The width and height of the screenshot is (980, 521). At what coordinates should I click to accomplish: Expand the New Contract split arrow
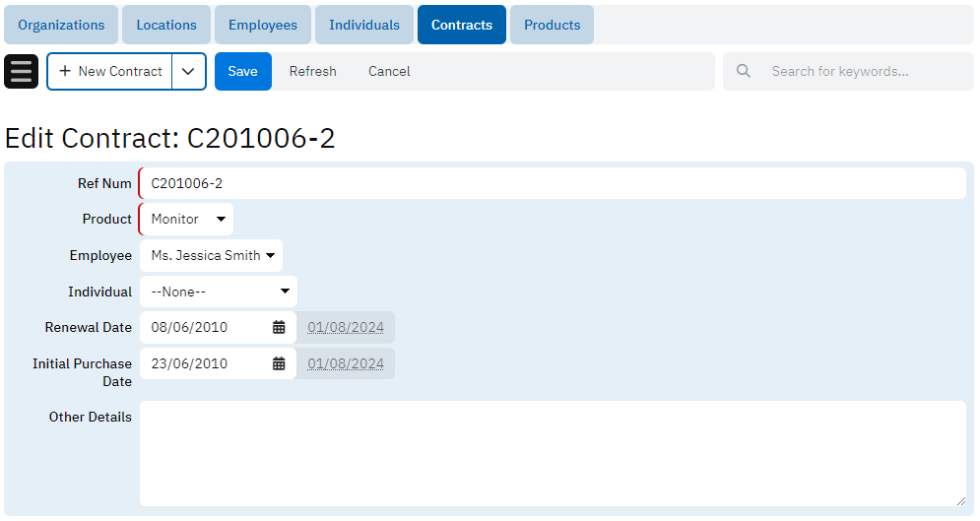click(188, 72)
